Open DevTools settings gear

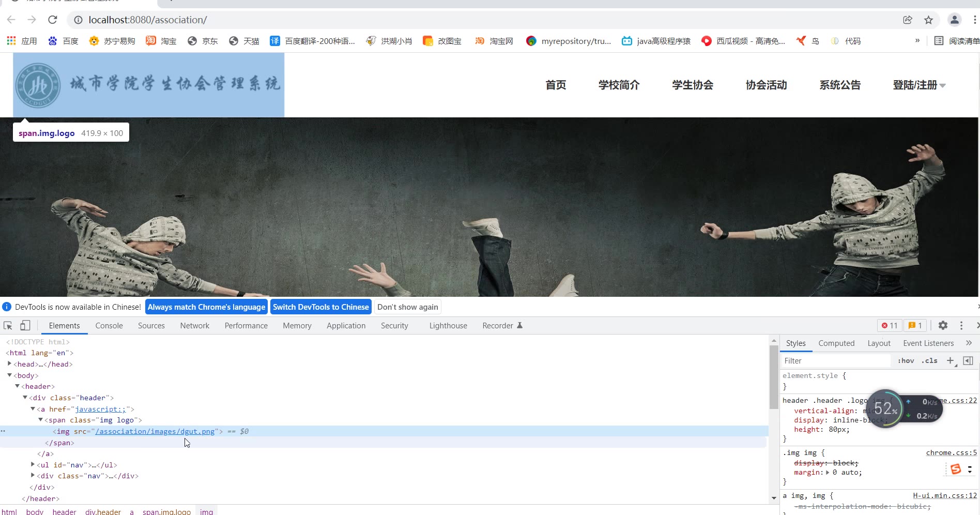point(943,325)
